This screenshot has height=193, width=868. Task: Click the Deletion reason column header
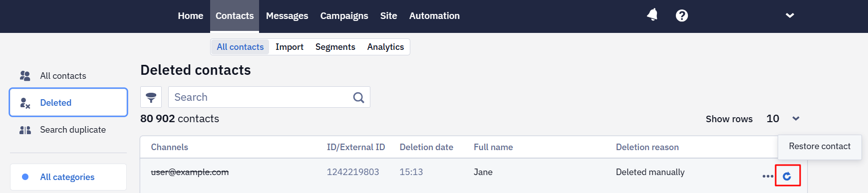click(647, 147)
